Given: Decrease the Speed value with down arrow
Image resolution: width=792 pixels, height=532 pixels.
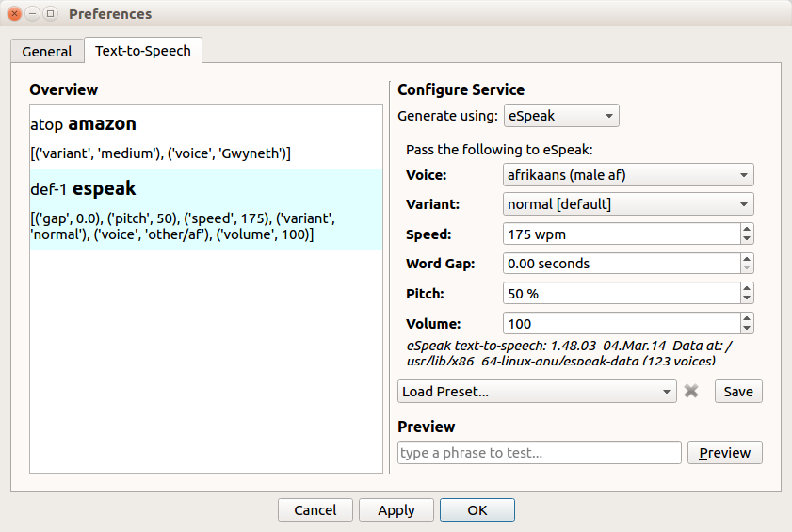Looking at the screenshot, I should (x=747, y=239).
